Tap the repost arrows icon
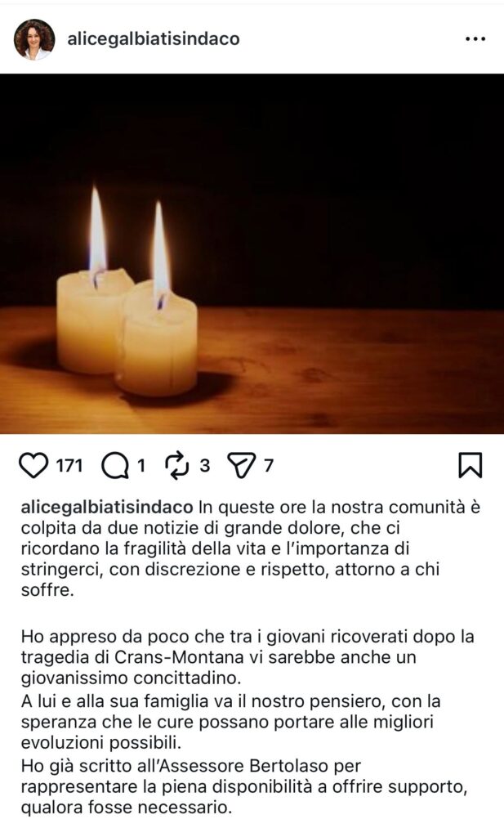Viewport: 504px width, 837px height. (177, 465)
